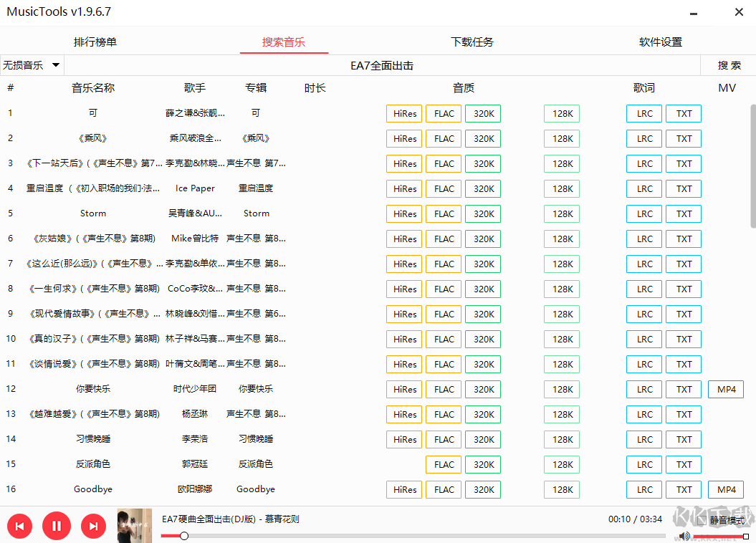Get LRC lyrics for 反派角色

643,464
